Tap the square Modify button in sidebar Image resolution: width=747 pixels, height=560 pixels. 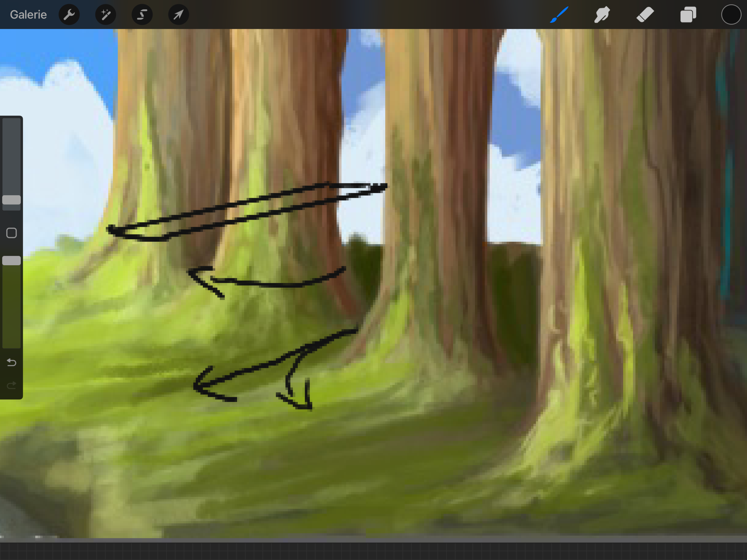point(11,233)
